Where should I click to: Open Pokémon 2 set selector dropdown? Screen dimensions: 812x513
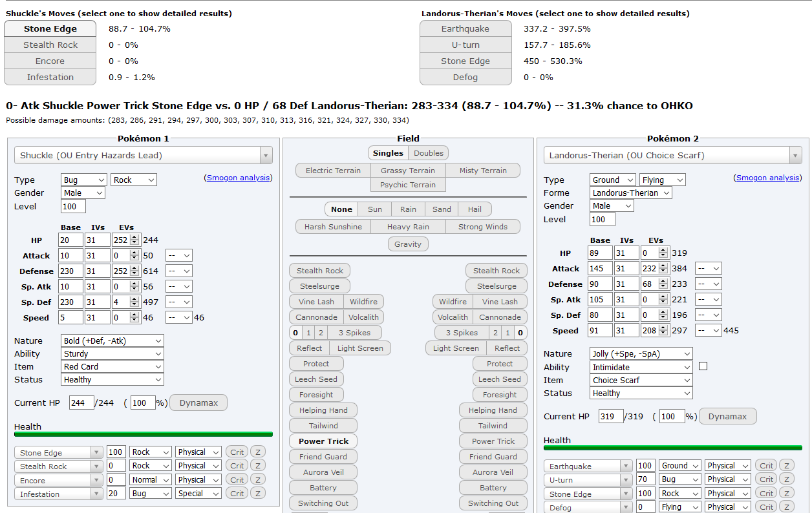click(x=672, y=155)
